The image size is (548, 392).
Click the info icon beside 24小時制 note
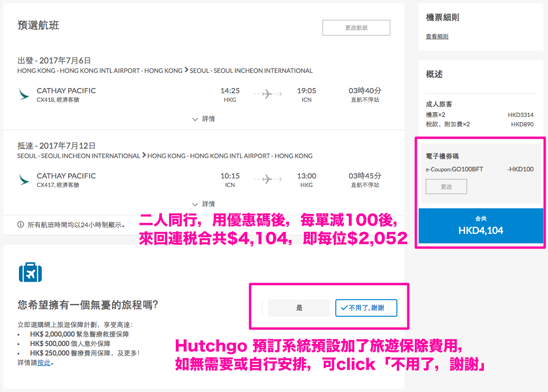click(21, 225)
